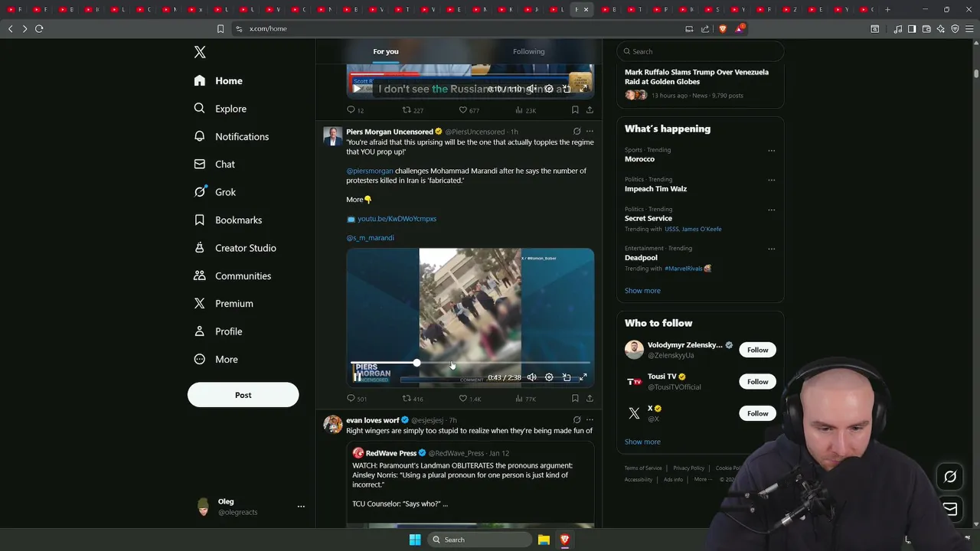Open video settings gear on Piers Morgan video

tap(549, 377)
